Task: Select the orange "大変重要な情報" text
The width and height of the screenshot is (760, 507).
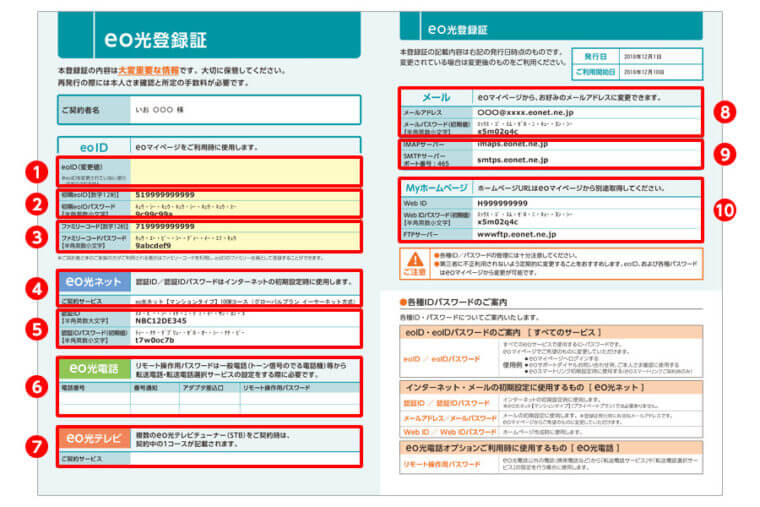Action: 149,70
